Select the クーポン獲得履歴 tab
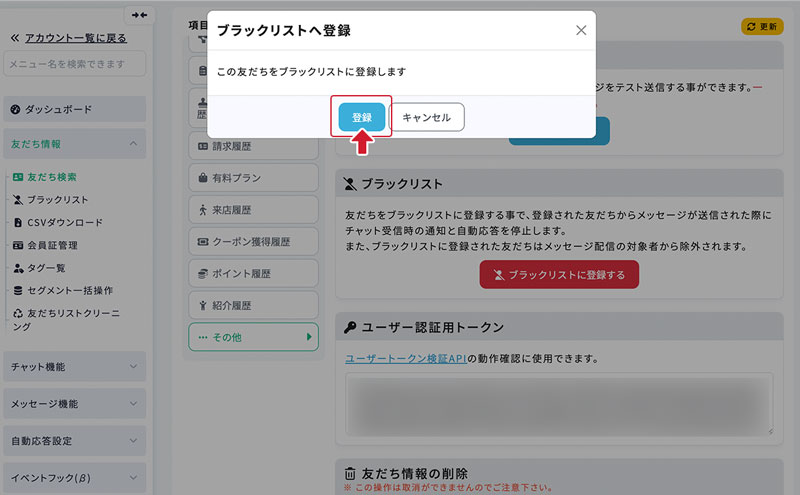This screenshot has height=495, width=800. [x=253, y=242]
